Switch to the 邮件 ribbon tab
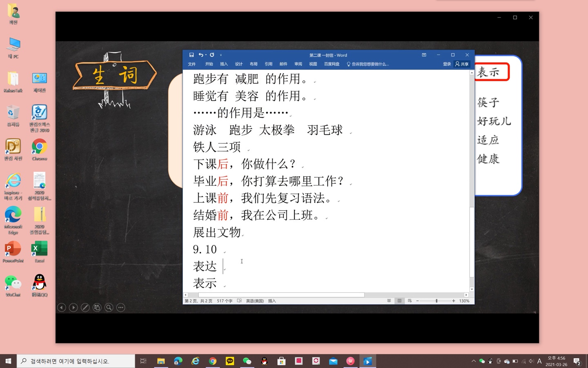Viewport: 588px width, 368px height. pyautogui.click(x=283, y=64)
